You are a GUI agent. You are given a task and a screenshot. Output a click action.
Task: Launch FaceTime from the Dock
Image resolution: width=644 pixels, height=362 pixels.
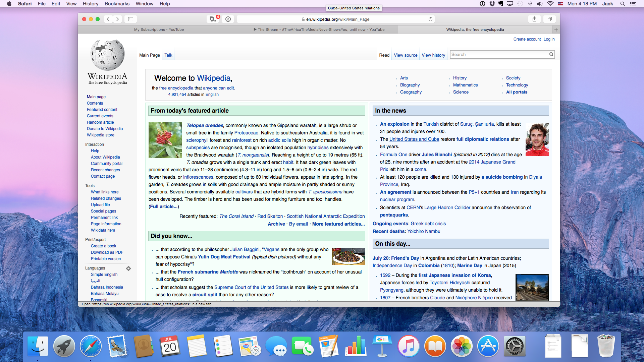303,346
